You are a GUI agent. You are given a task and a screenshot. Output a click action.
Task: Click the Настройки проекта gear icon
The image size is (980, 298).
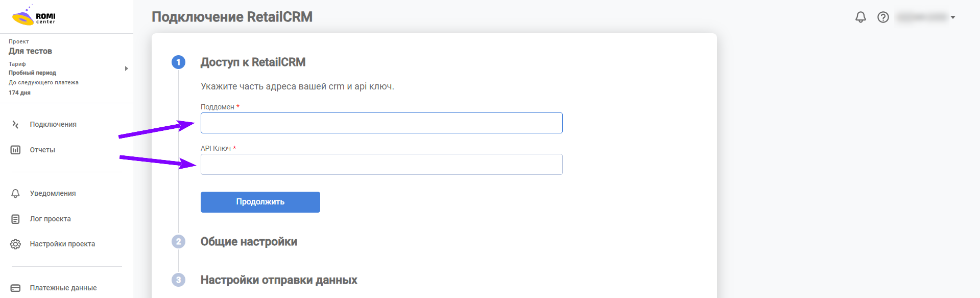(x=15, y=244)
